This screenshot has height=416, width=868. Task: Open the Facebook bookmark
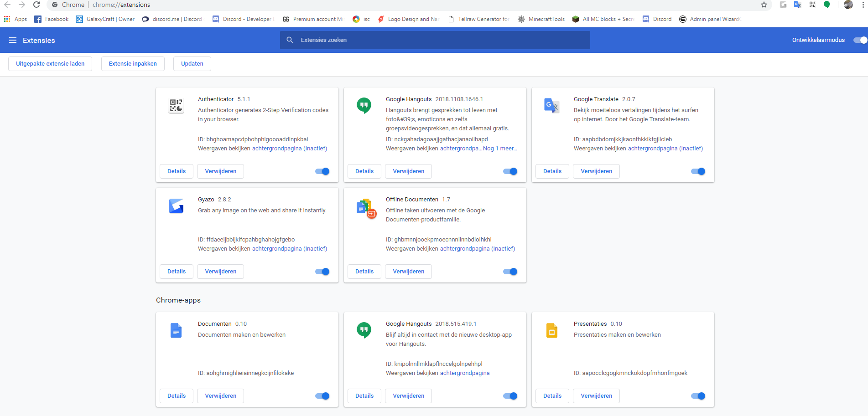click(x=52, y=19)
